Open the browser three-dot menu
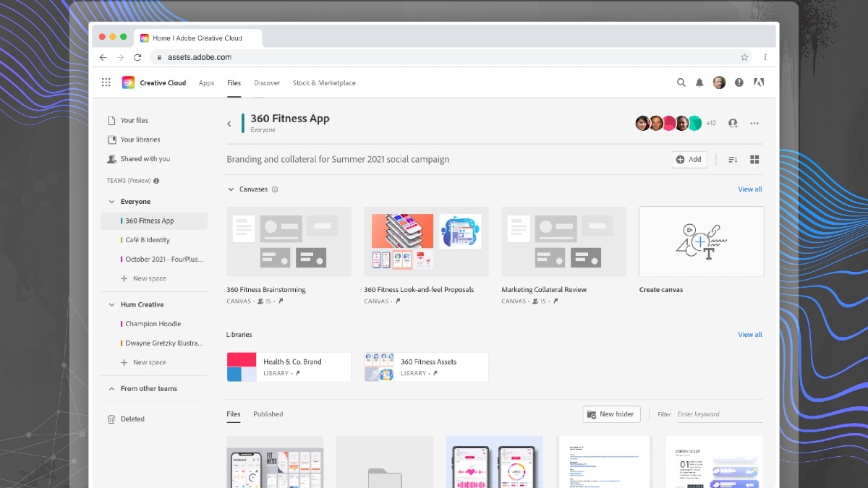This screenshot has height=488, width=868. [x=765, y=57]
